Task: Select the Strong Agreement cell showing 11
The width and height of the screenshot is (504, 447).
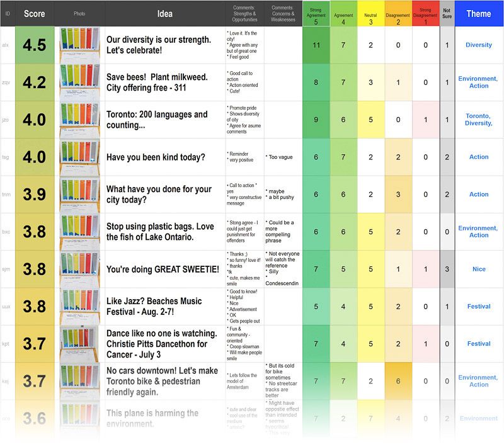Action: pos(316,45)
